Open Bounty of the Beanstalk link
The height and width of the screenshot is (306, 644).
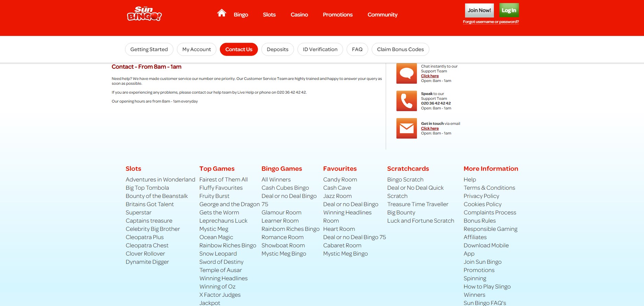157,196
